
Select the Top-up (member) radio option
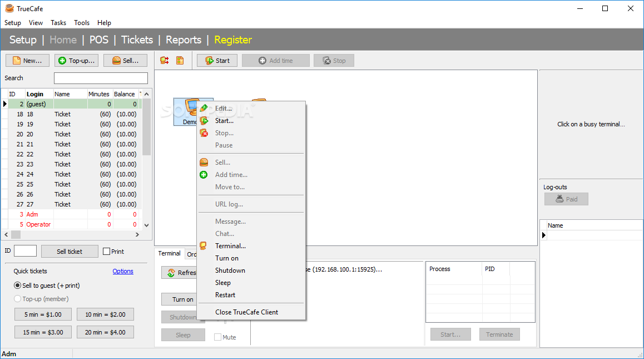pos(17,299)
